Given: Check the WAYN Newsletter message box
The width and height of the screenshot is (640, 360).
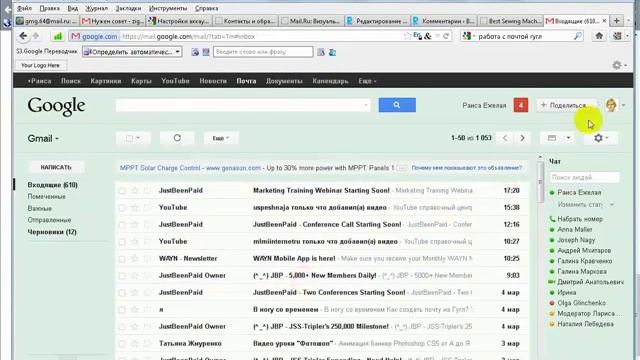Looking at the screenshot, I should [x=122, y=259].
